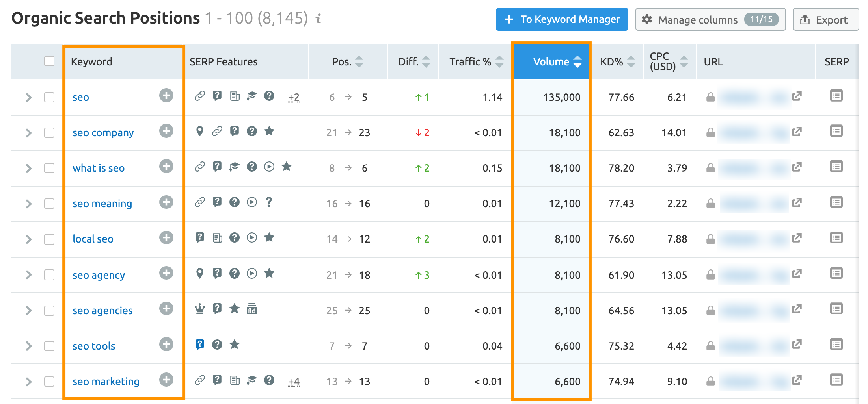Click the star reviews icon in "seo tools" row

(235, 344)
